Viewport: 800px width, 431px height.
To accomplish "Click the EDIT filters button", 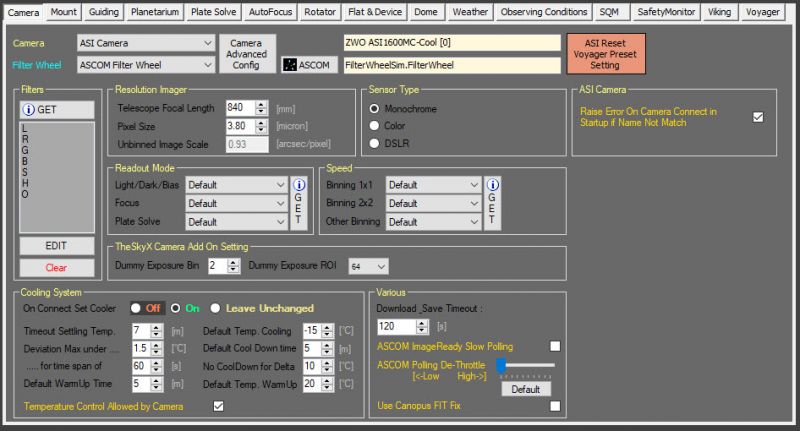I will tap(57, 246).
